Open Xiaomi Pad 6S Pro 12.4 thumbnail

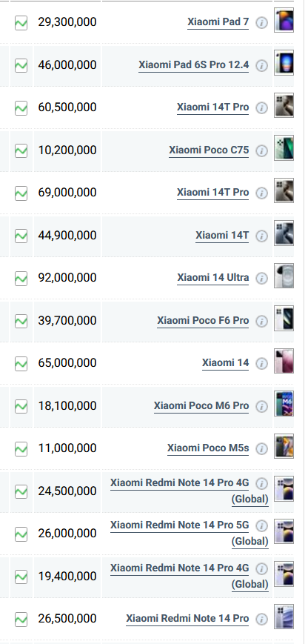coord(284,63)
